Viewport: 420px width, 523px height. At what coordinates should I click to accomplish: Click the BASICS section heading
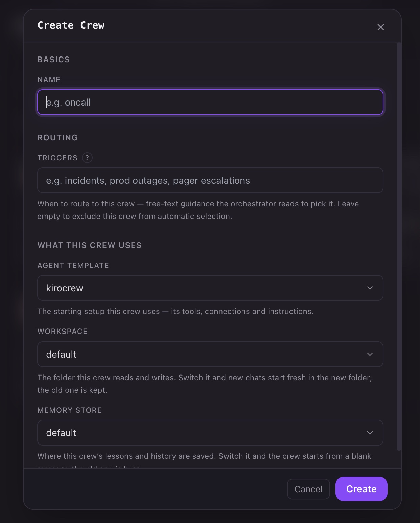pyautogui.click(x=54, y=60)
